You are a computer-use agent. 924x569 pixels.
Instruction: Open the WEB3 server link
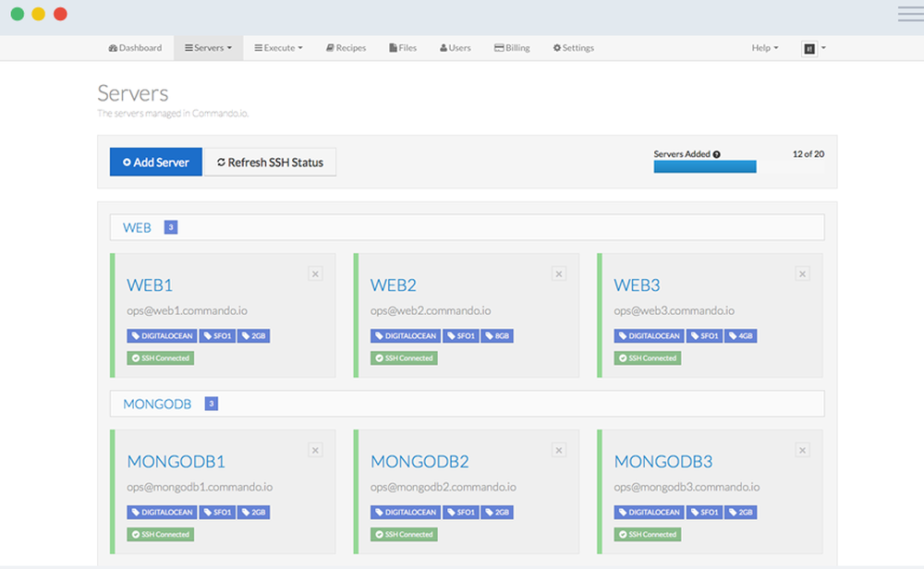click(x=637, y=285)
